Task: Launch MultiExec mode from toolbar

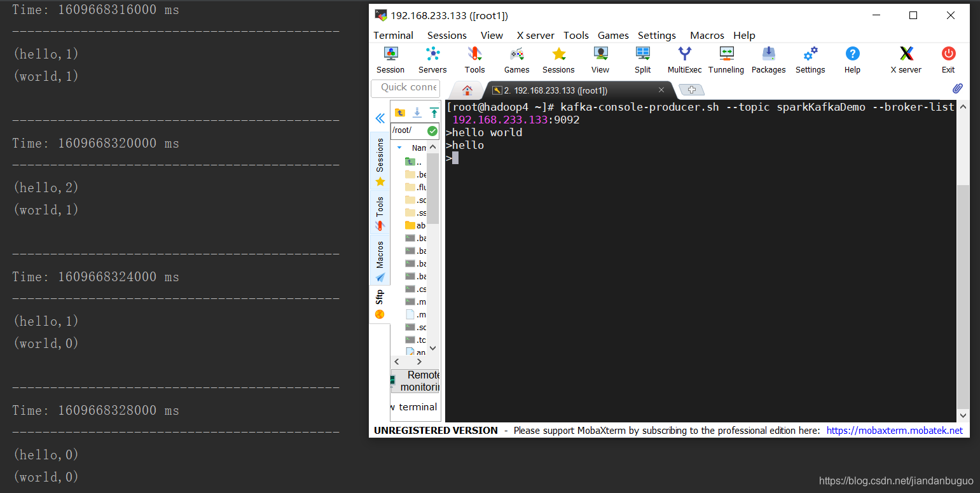Action: pyautogui.click(x=684, y=60)
